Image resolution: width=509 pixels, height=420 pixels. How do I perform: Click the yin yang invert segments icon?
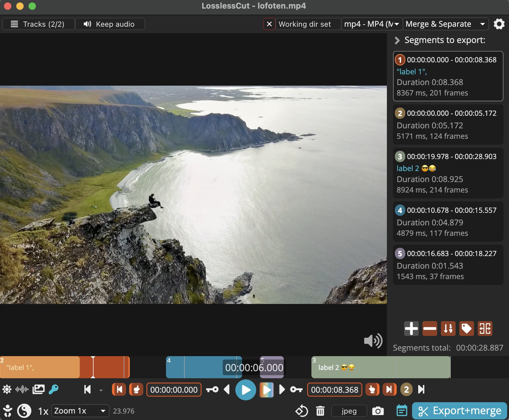pos(24,411)
